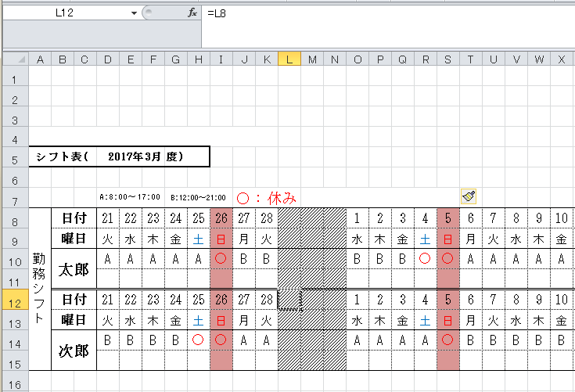This screenshot has height=392, width=575.
Task: Click the blue 土 in row 9 column H
Action: [x=199, y=239]
